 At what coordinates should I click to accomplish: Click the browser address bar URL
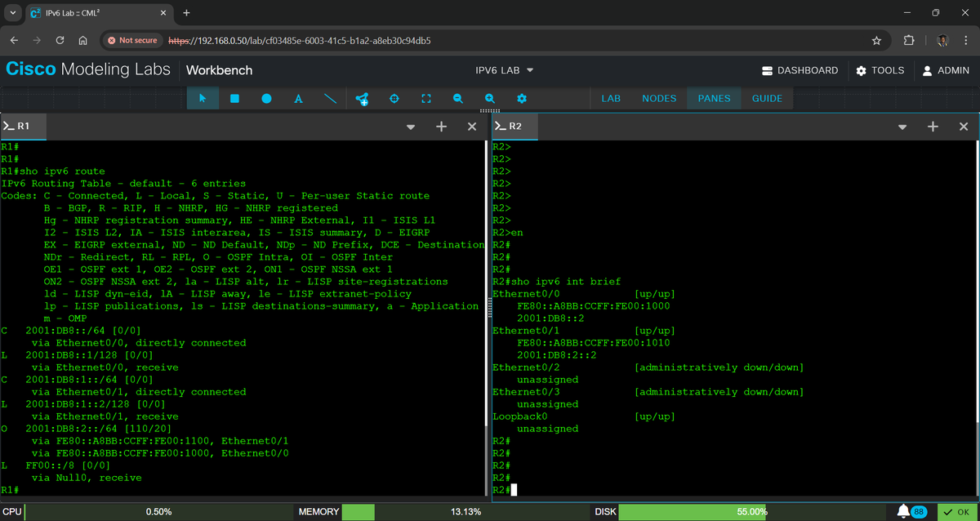click(x=300, y=40)
